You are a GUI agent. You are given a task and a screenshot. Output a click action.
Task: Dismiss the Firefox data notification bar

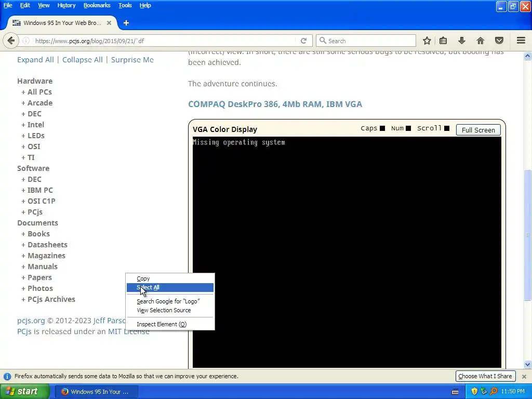pyautogui.click(x=524, y=376)
